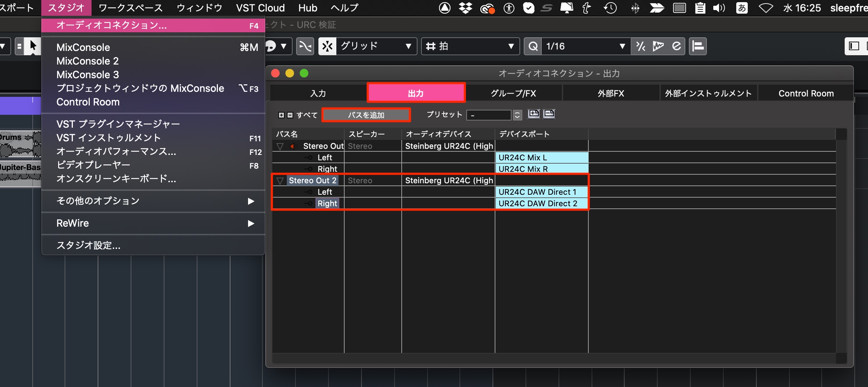The image size is (868, 387).
Task: Click the grid type hash icon
Action: click(430, 46)
